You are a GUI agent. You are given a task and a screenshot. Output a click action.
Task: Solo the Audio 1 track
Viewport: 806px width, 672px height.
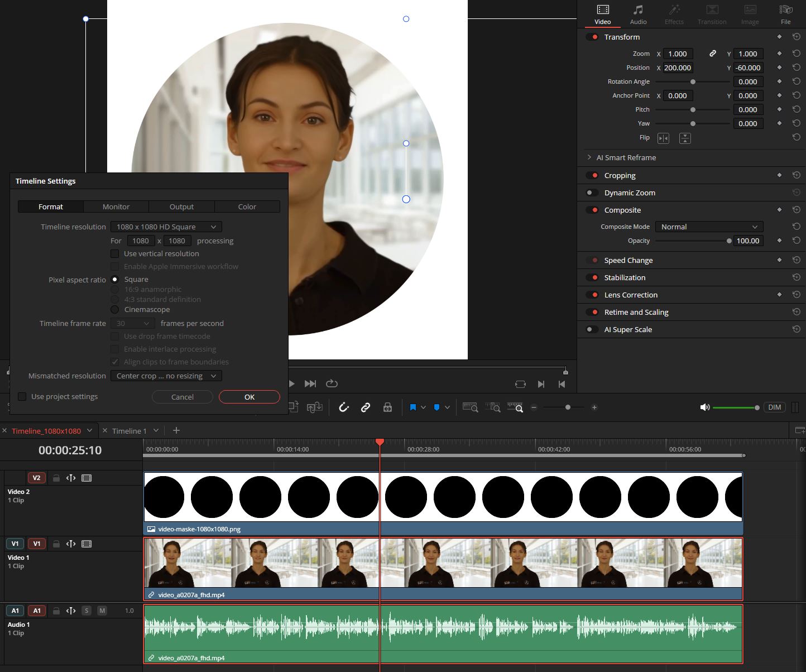[87, 611]
